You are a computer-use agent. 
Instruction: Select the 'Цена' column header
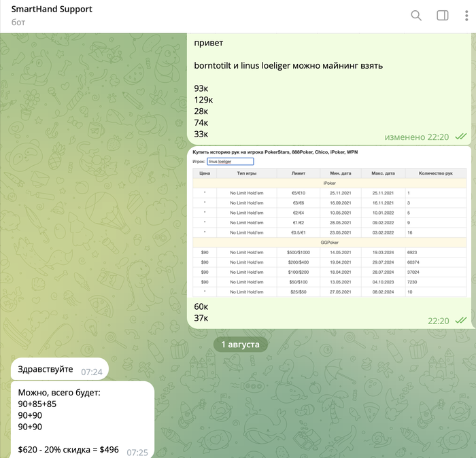pyautogui.click(x=205, y=173)
